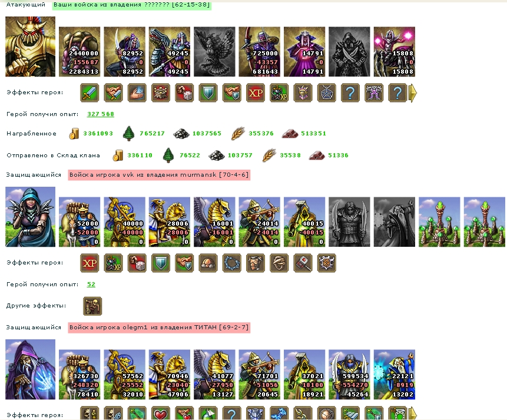Select the skeleton icon under Другие эффекты
The width and height of the screenshot is (507, 420).
(92, 306)
